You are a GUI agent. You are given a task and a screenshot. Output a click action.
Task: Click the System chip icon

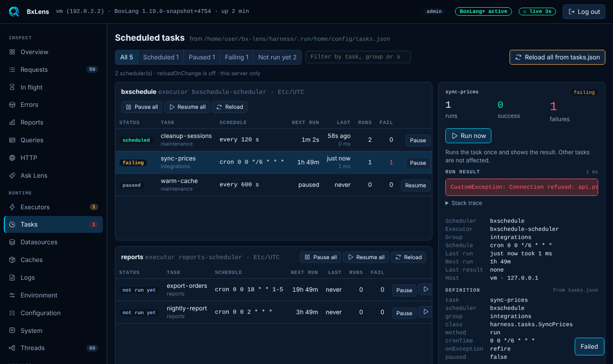tap(12, 330)
